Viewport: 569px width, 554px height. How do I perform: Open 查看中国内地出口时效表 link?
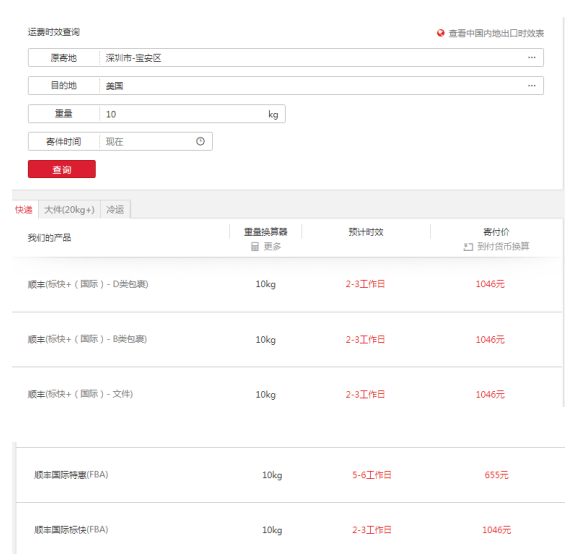(x=496, y=33)
